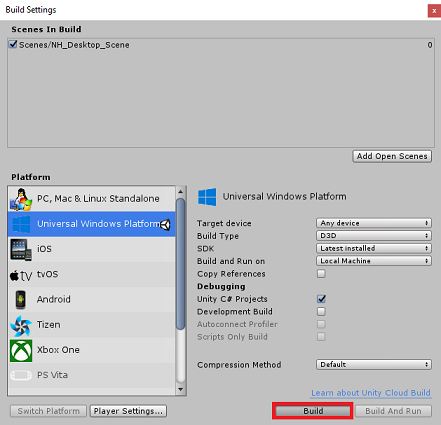Select the Android phone icon
Screen dimensions: 441x425
click(21, 300)
